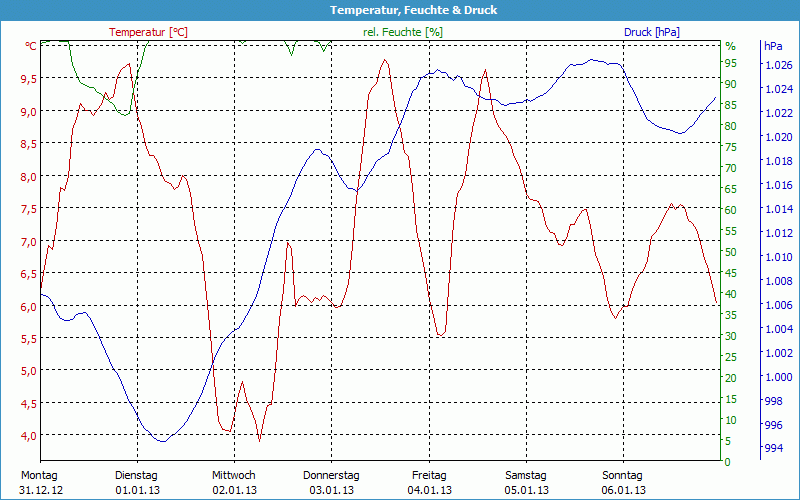The height and width of the screenshot is (500, 800).
Task: Click the 'Sonntag' day label
Action: pos(622,475)
